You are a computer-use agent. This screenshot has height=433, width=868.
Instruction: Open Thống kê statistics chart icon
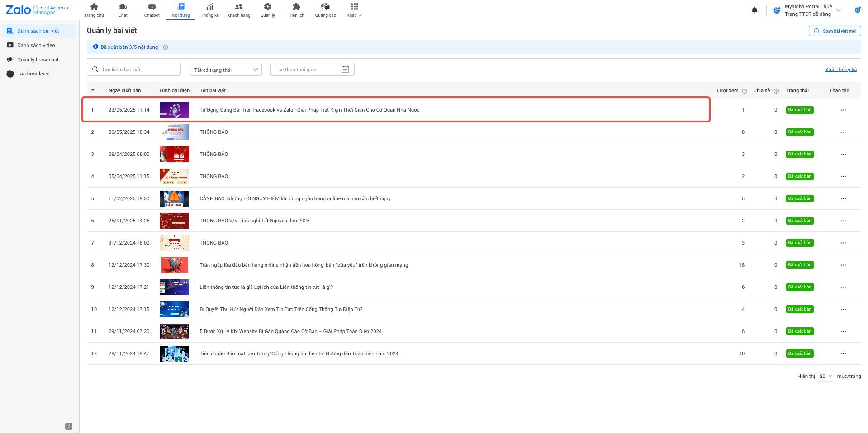point(209,7)
